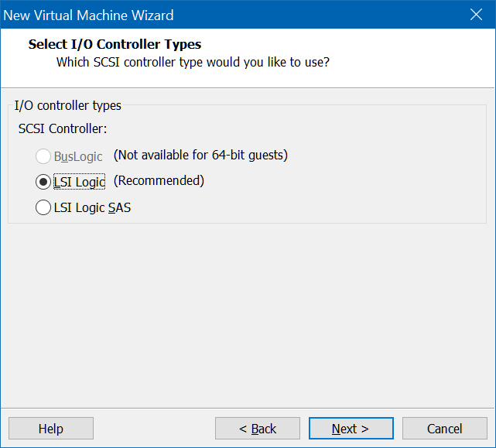Viewport: 496px width, 448px height.
Task: Close the New Virtual Machine Wizard window
Action: [476, 15]
